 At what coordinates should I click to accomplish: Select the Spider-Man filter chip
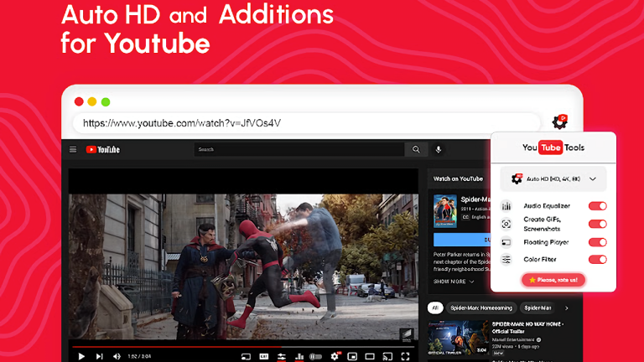click(x=538, y=308)
